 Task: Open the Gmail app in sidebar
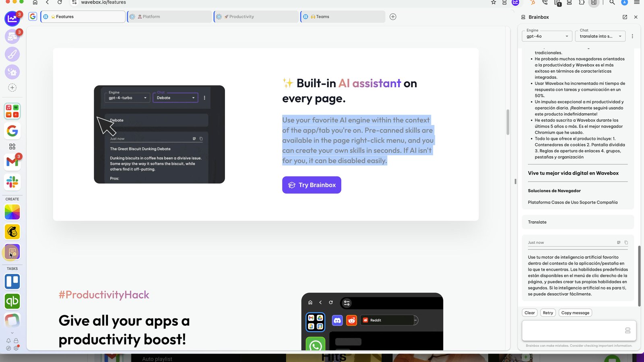pyautogui.click(x=12, y=162)
